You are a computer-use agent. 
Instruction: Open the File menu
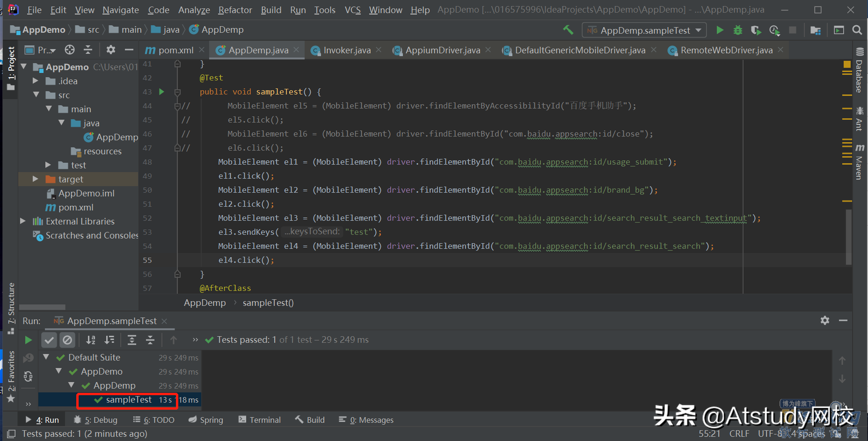point(34,10)
